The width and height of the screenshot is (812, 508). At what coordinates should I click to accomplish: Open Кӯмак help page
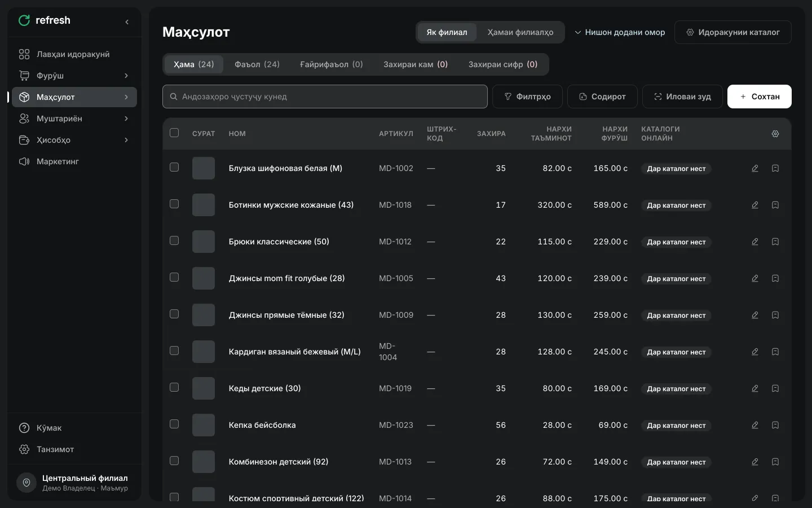[x=74, y=428]
